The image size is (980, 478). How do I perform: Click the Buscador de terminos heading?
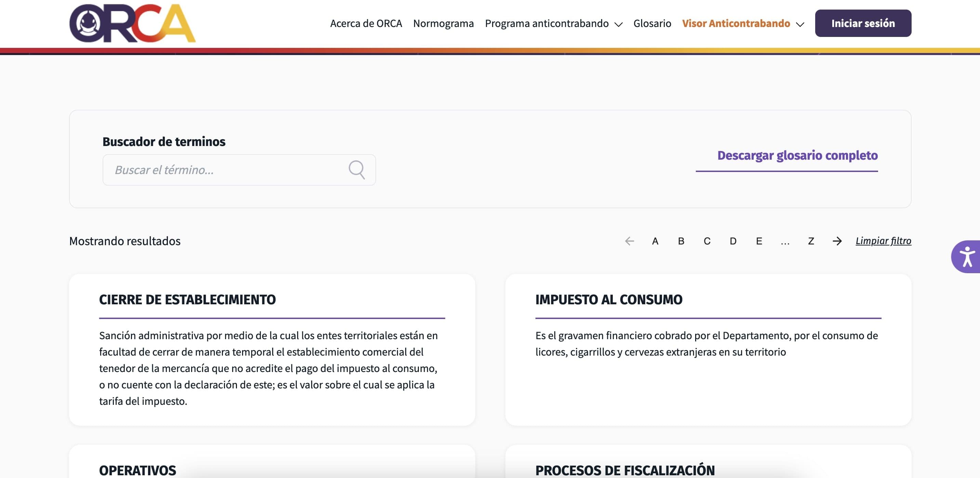[164, 142]
